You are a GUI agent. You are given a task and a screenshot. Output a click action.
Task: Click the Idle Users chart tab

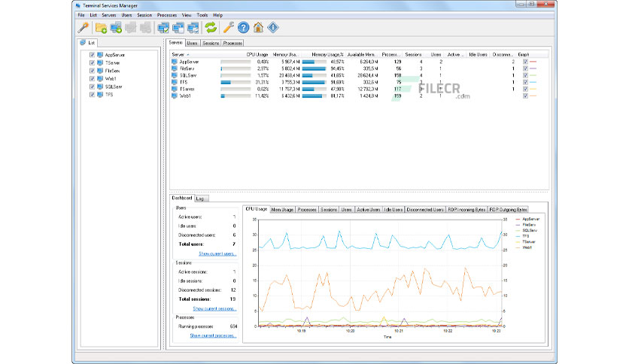point(393,210)
